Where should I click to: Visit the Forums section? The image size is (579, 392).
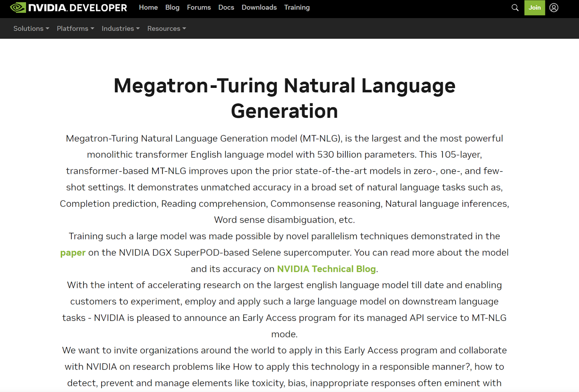click(199, 8)
